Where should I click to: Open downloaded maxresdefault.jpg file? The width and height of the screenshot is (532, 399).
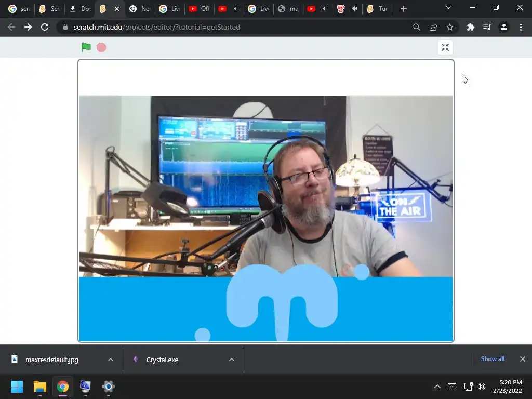51,360
